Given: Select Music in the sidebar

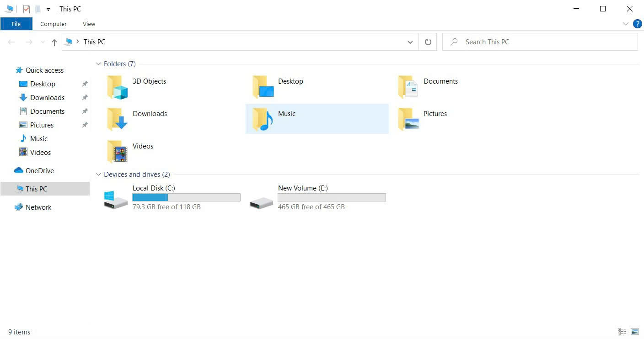Looking at the screenshot, I should 39,139.
